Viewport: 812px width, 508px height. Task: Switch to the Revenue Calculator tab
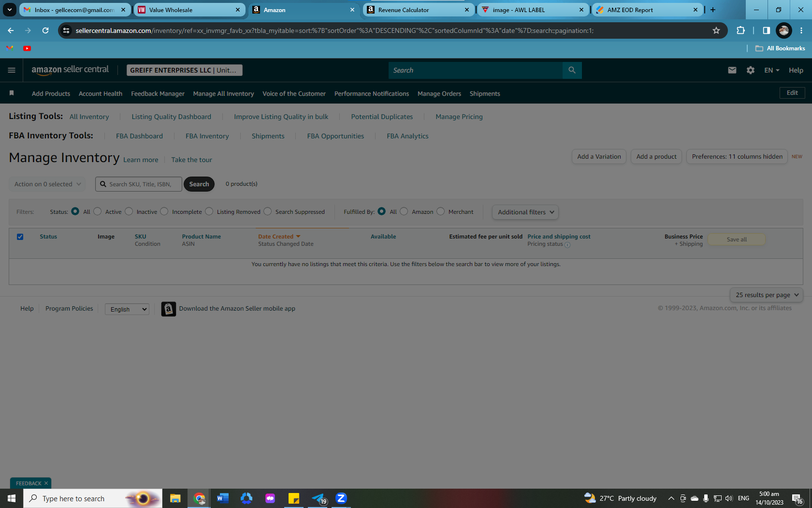(418, 10)
